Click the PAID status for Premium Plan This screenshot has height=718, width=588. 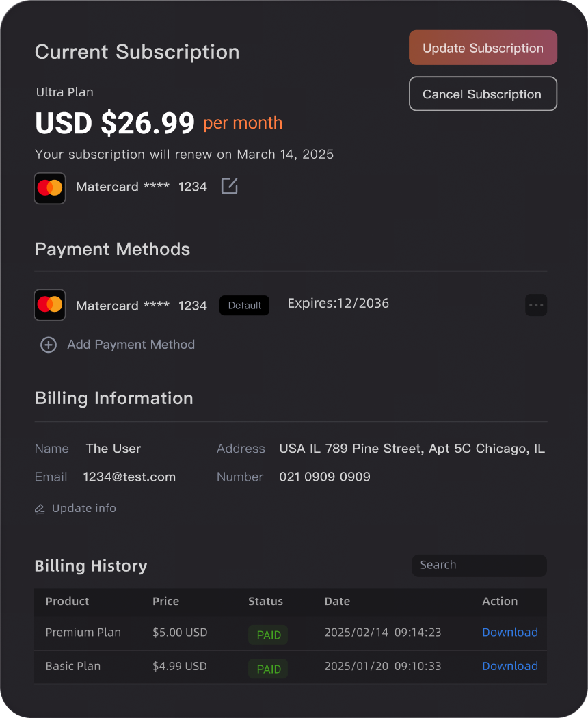click(268, 635)
